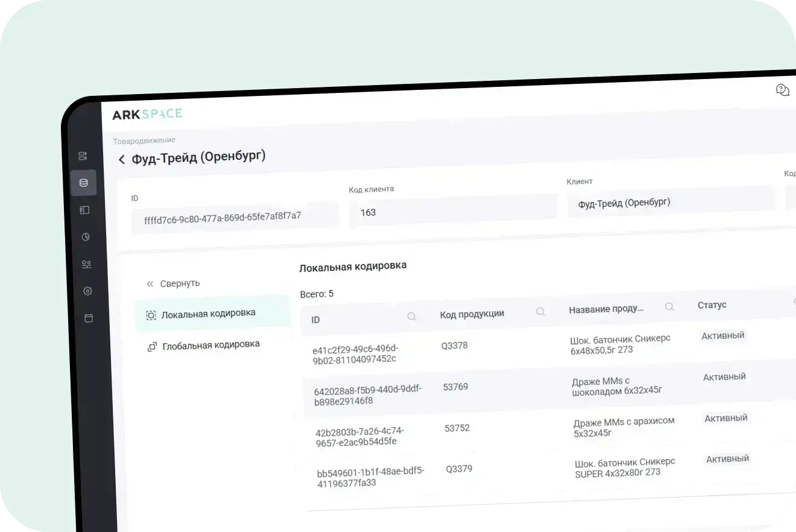Viewport: 796px width, 532px height.
Task: Click the ID field ffffd7c6-9c80-477a-869d-65fe7af8f7a7
Action: [x=235, y=217]
